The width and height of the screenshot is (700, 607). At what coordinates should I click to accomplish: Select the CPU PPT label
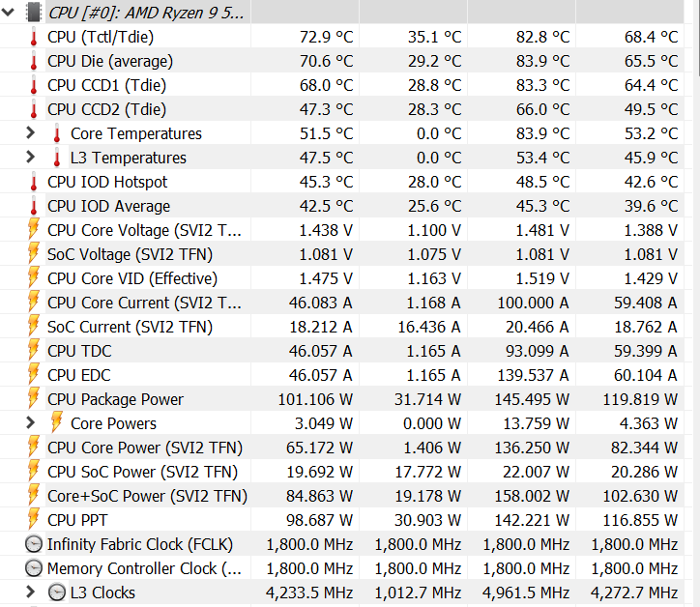[x=77, y=520]
